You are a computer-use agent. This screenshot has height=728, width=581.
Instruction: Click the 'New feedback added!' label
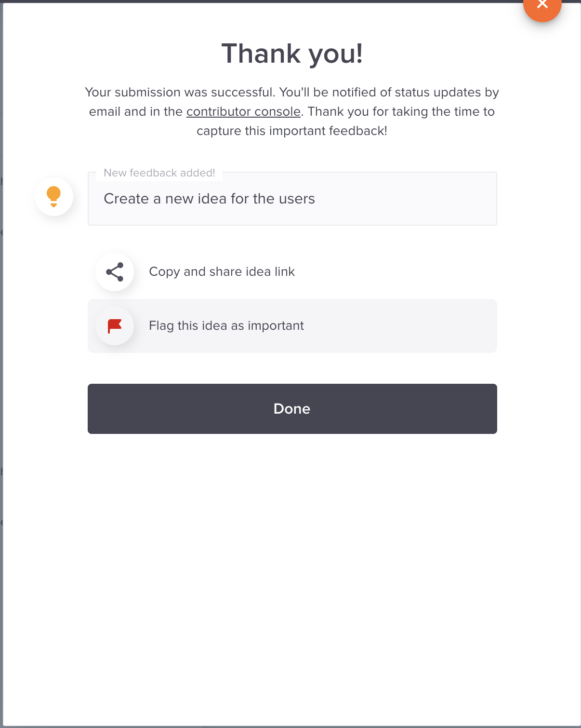click(x=159, y=173)
